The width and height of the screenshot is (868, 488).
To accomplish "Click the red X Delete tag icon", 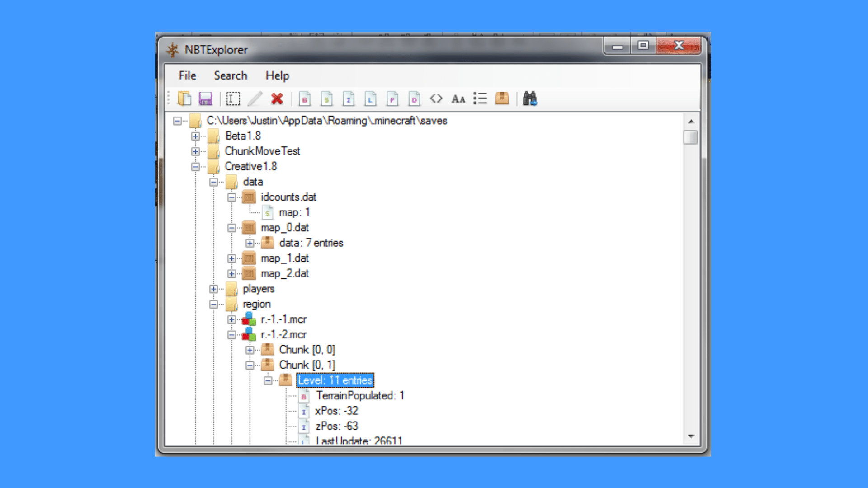I will 277,99.
